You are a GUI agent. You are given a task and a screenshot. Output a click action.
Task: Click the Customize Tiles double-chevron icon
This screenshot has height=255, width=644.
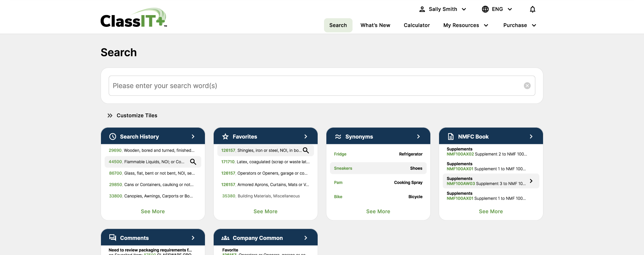point(110,115)
